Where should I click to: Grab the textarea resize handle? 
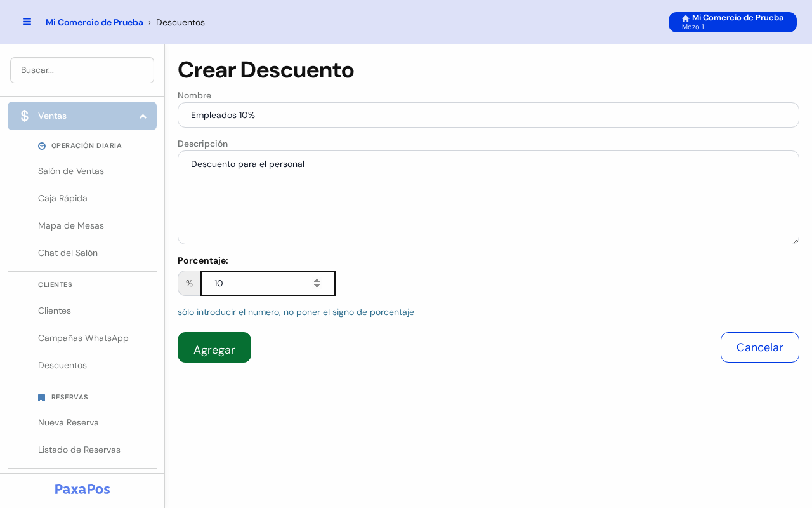click(x=796, y=241)
